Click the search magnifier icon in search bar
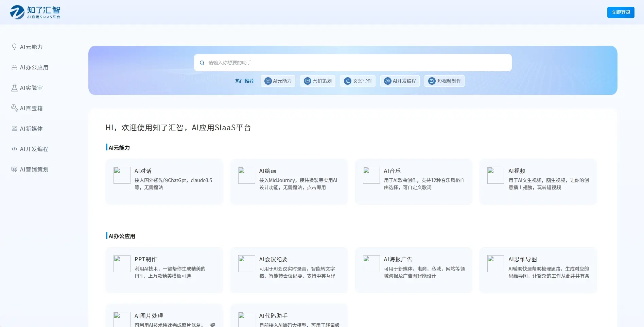Screen dimensions: 644x327 coord(202,63)
